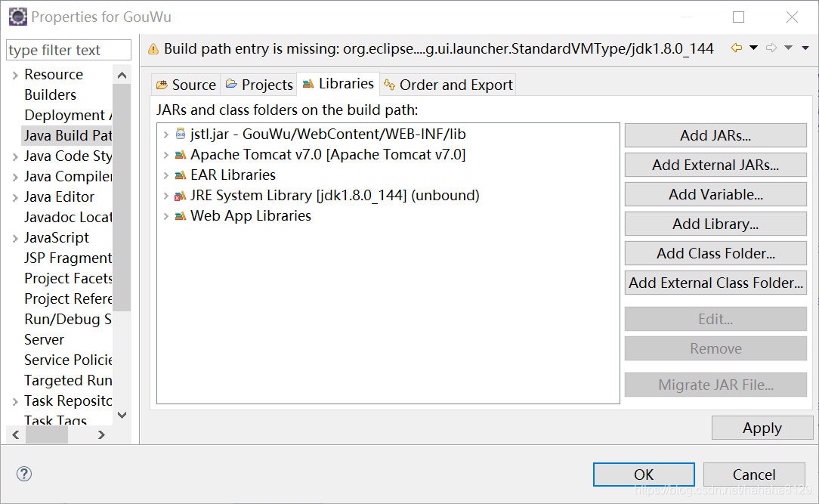Click the Eclipse icon in title bar
Screen dimensions: 819x504
point(18,17)
